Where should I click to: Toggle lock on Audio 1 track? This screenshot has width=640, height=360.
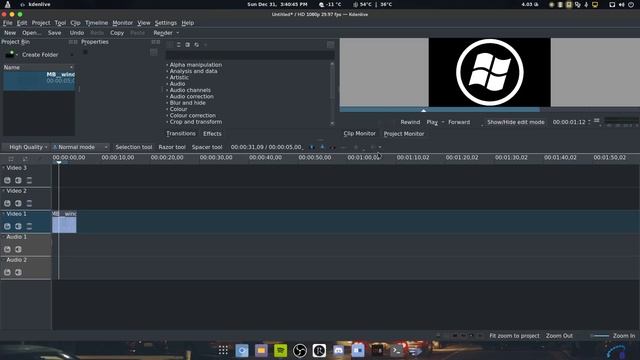coord(7,249)
